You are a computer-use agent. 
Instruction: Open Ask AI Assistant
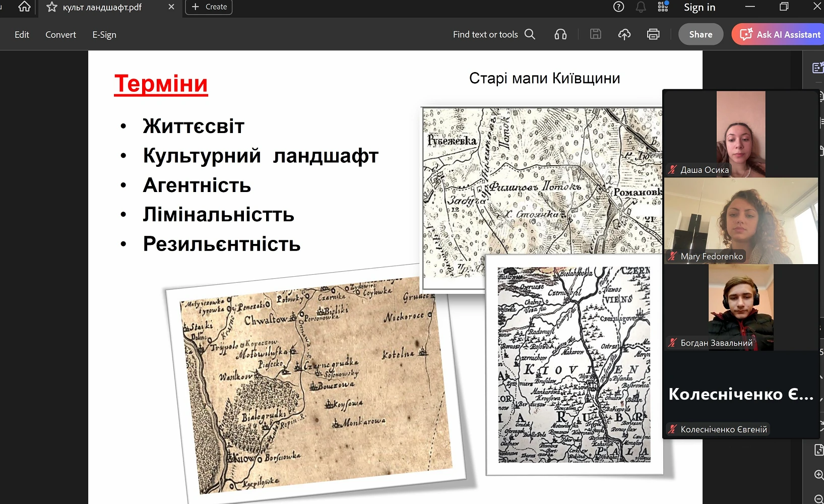point(779,34)
